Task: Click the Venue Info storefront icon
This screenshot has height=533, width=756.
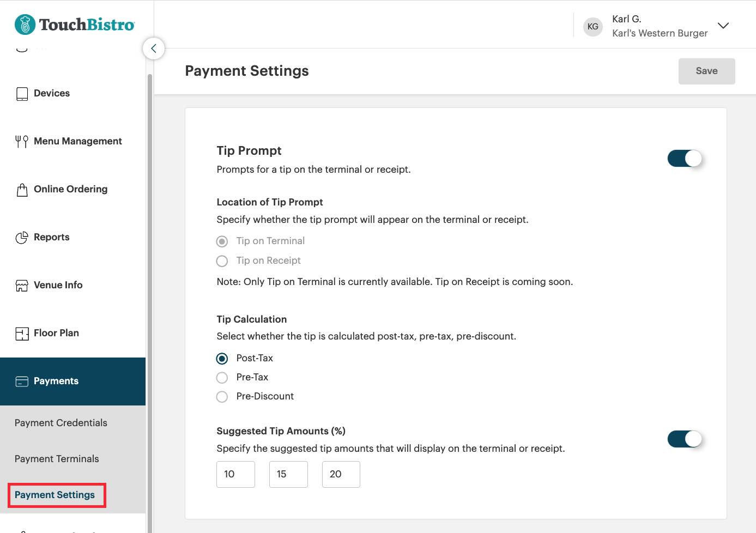Action: [x=22, y=285]
